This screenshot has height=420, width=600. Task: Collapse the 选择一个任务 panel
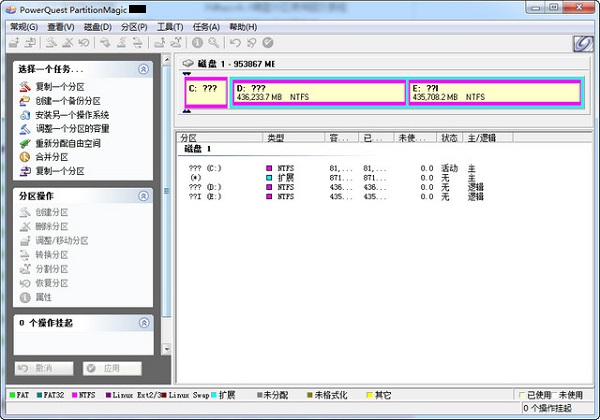pyautogui.click(x=143, y=70)
